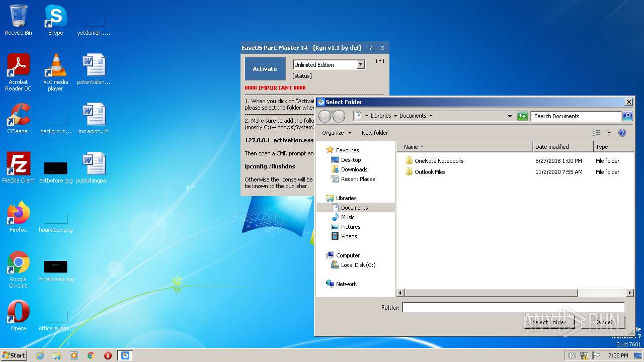
Task: Click the taskbar clock showing 7:38 PM
Action: pos(618,355)
